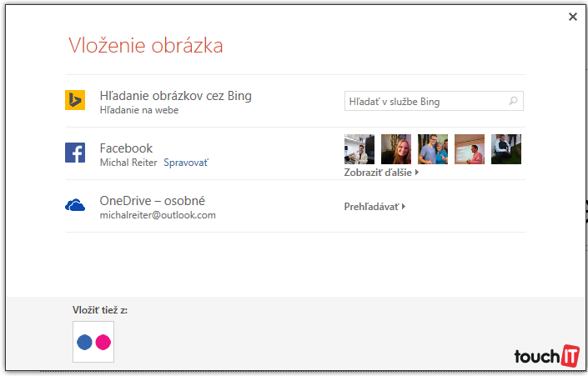This screenshot has width=588, height=376.
Task: Close the Vloženie obrázka dialog
Action: point(573,17)
